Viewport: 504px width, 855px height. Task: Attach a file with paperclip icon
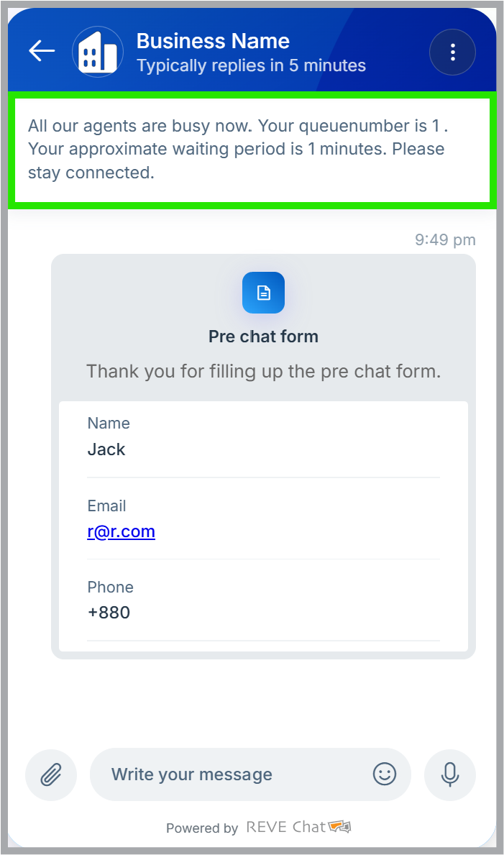pyautogui.click(x=51, y=774)
